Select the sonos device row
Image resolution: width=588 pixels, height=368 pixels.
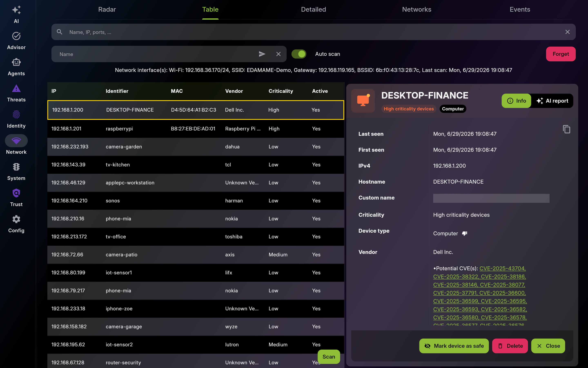[x=196, y=201]
